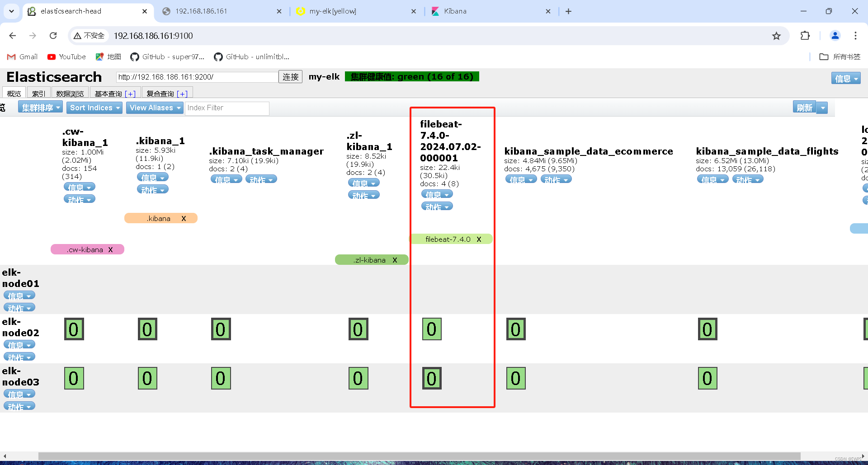
Task: Select .zl-kibana_1 shard 0 on elk-node03
Action: point(359,379)
